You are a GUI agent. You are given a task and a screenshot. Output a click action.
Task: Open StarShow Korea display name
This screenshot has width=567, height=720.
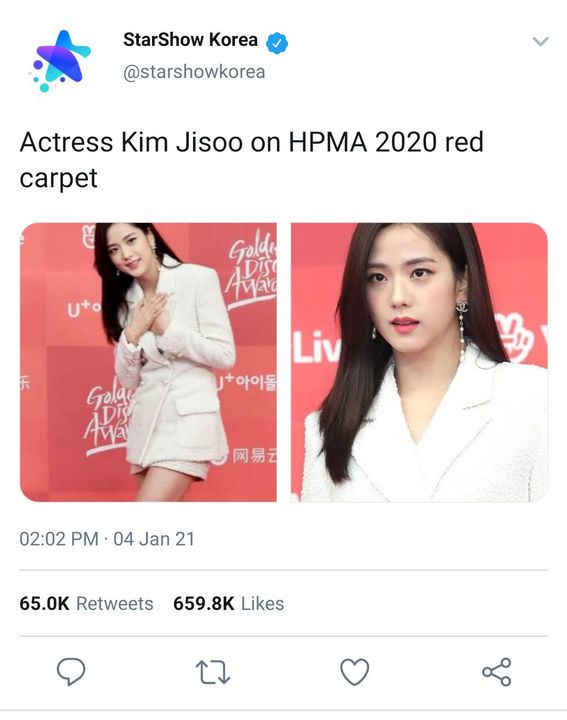click(x=190, y=40)
